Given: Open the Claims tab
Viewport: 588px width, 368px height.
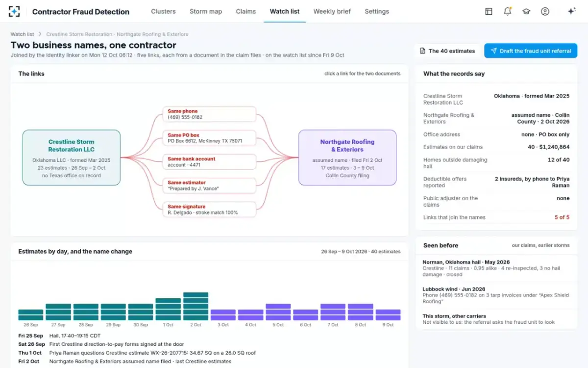Looking at the screenshot, I should 246,11.
